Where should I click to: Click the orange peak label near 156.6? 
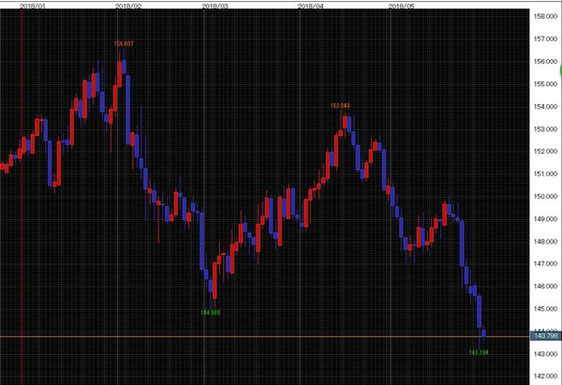[124, 44]
